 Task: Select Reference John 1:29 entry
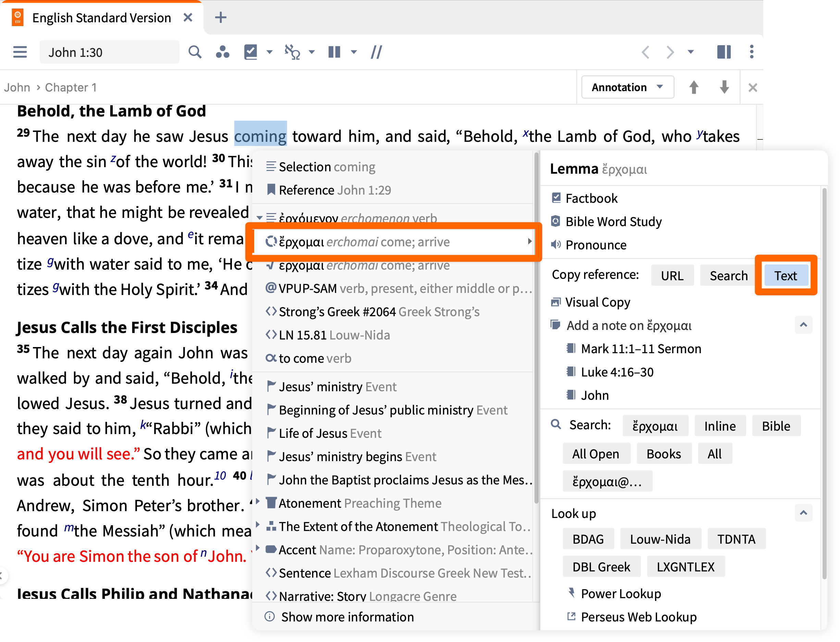pos(393,190)
